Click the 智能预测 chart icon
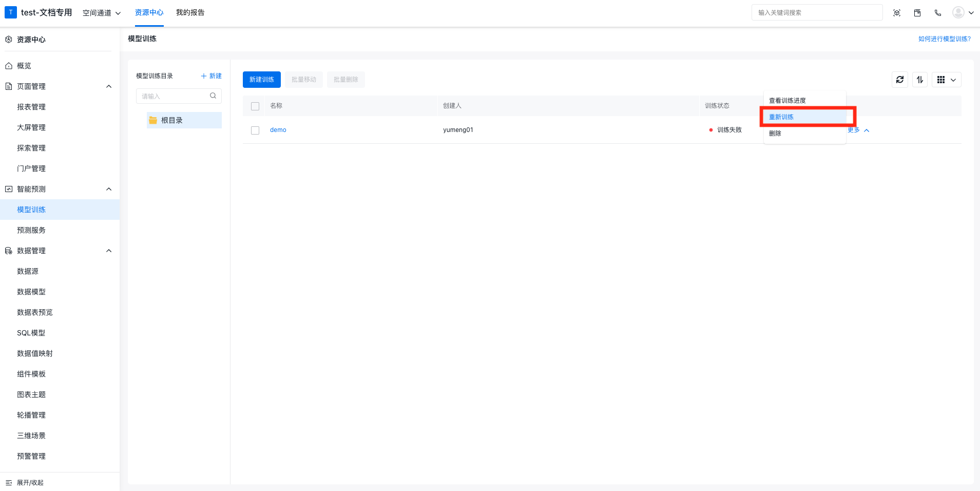Viewport: 980px width, 491px height. pyautogui.click(x=9, y=189)
